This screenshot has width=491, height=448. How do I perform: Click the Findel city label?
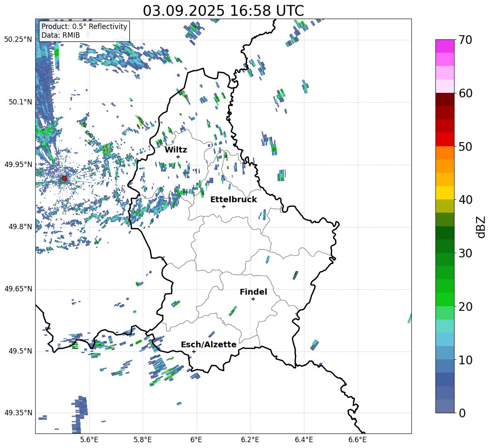tap(253, 292)
